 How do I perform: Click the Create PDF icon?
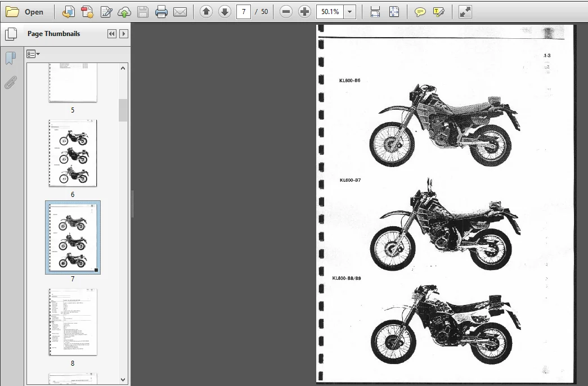click(x=87, y=12)
